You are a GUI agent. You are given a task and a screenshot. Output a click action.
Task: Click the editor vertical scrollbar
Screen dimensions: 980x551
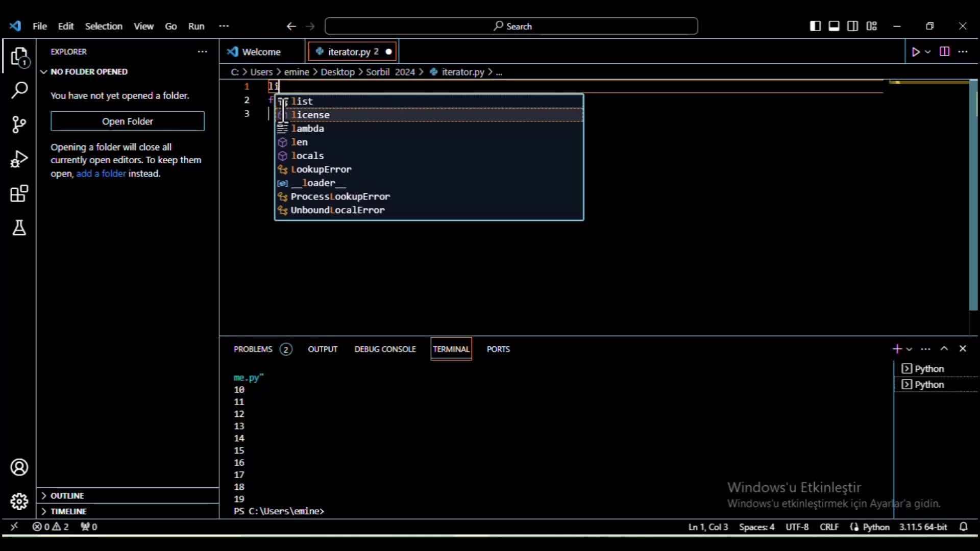tap(973, 195)
